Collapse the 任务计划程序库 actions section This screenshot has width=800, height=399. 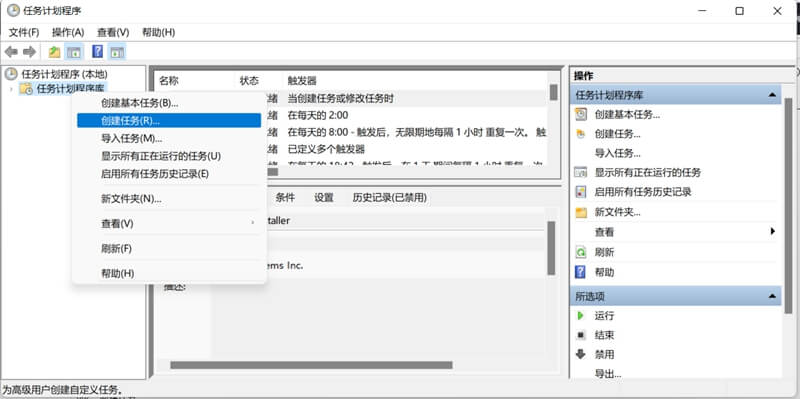772,95
